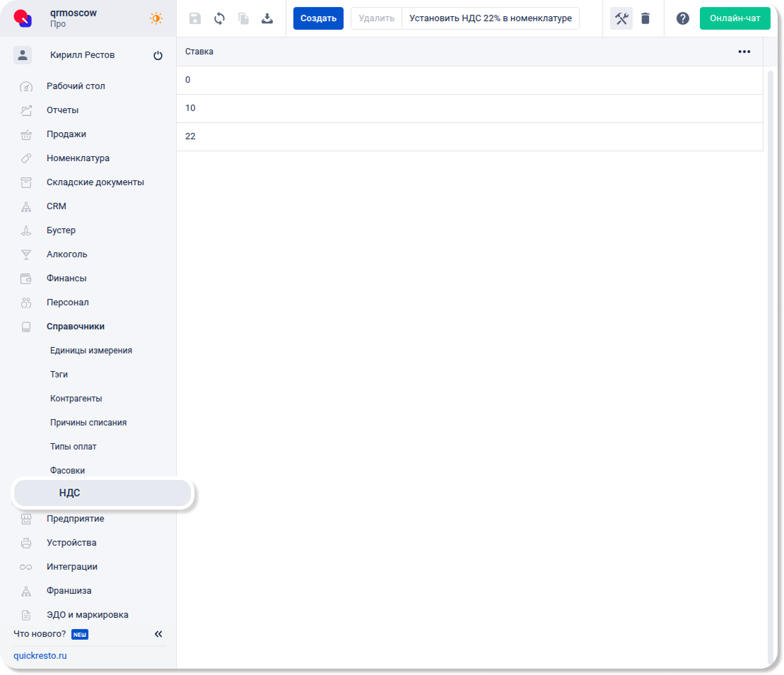Viewport: 784px width, 675px height.
Task: Collapse the Справочники menu section
Action: pos(76,327)
